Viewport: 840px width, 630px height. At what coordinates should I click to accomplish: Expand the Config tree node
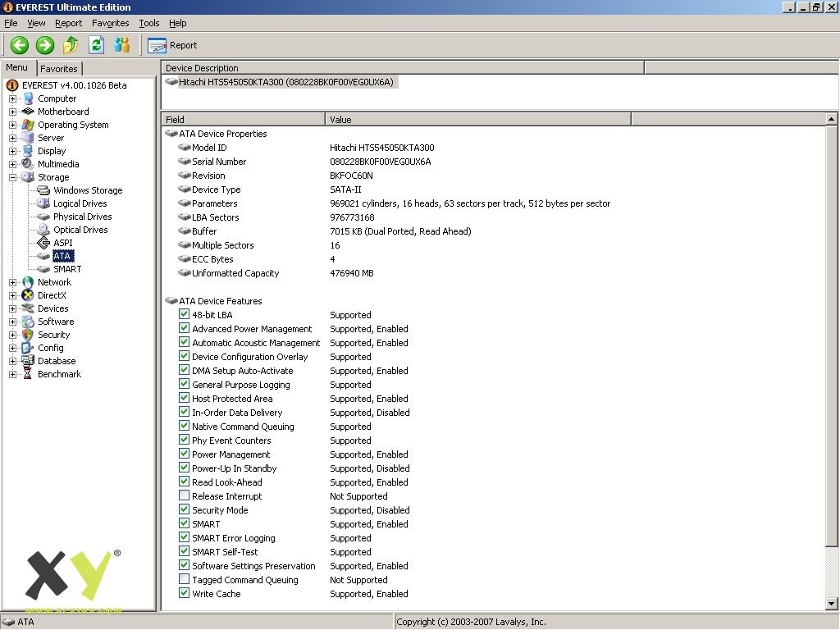(12, 348)
